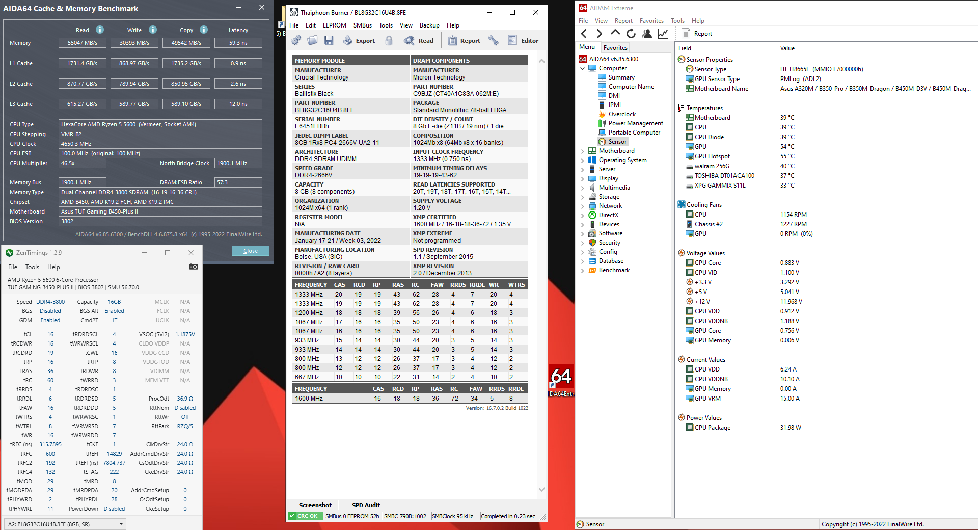Select DMI in the AIDA64 tree

[x=614, y=96]
